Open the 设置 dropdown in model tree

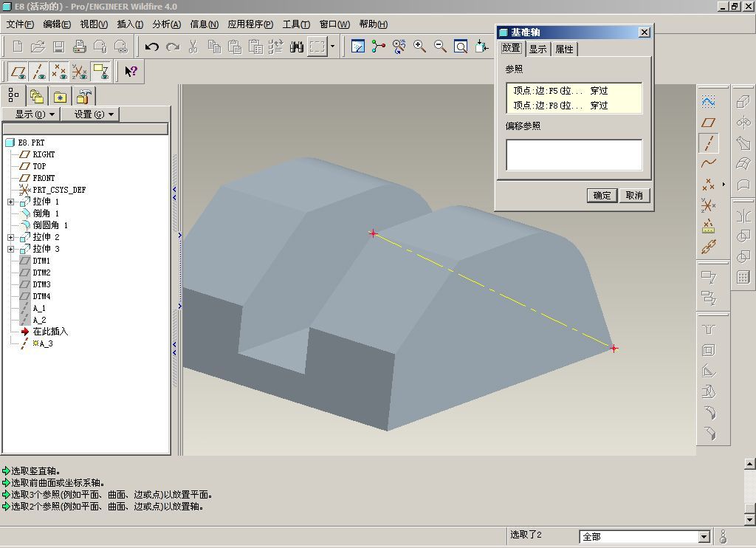point(89,114)
